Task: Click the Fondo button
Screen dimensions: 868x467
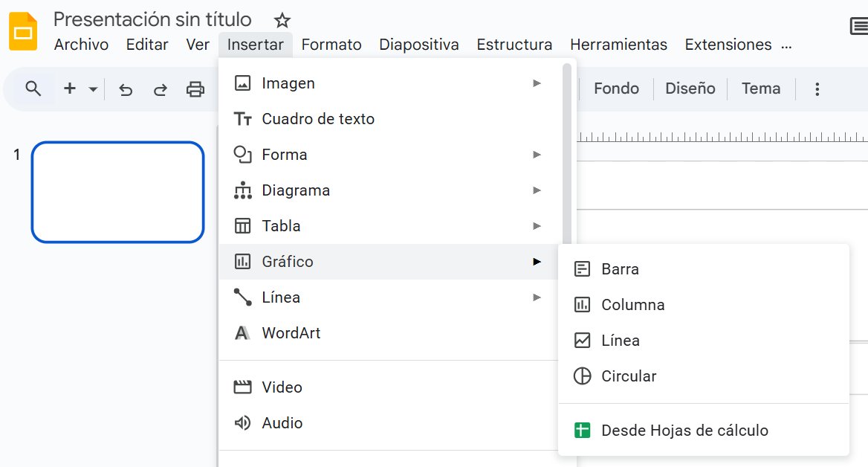Action: [x=616, y=88]
